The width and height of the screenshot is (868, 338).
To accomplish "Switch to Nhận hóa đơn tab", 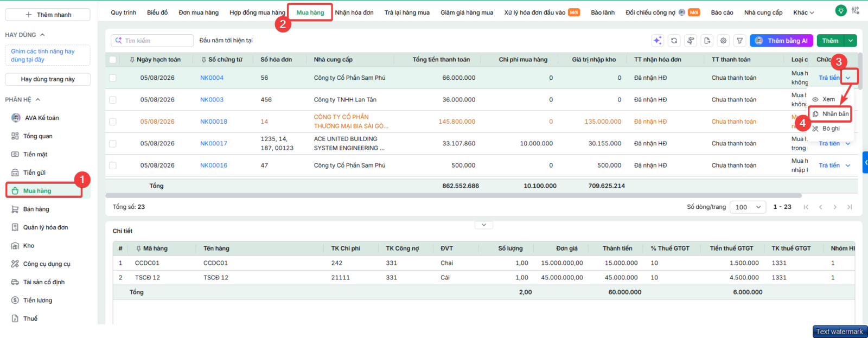I will pos(354,12).
